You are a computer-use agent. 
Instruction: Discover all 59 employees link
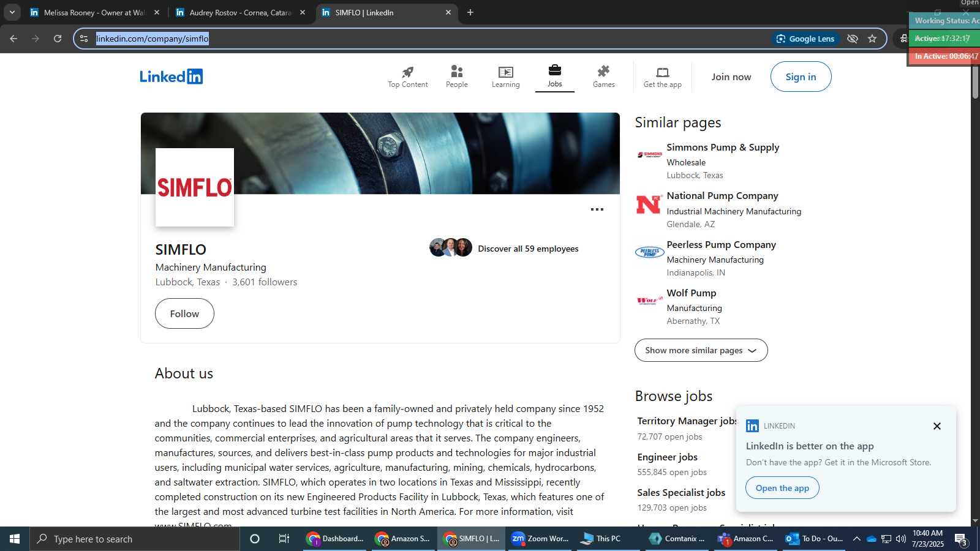point(528,249)
